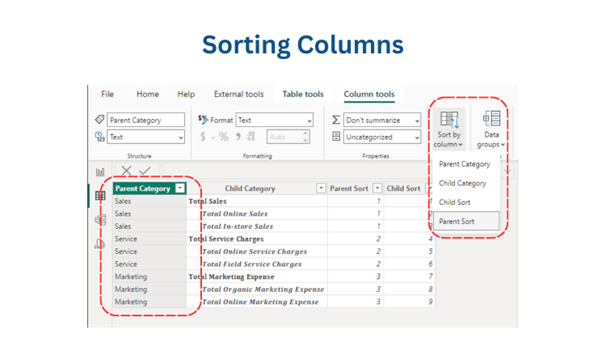Screen dimensions: 606x364
Task: Open the Uncategorized data category dropdown
Action: 382,137
